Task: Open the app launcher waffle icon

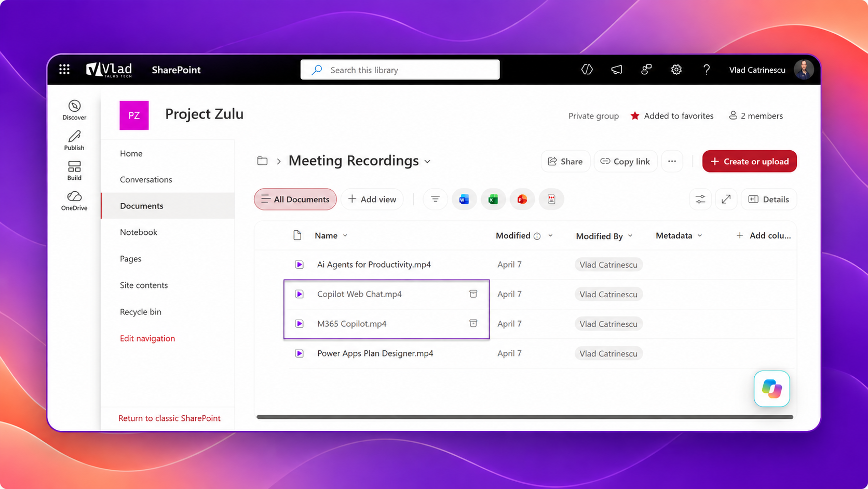Action: (64, 70)
